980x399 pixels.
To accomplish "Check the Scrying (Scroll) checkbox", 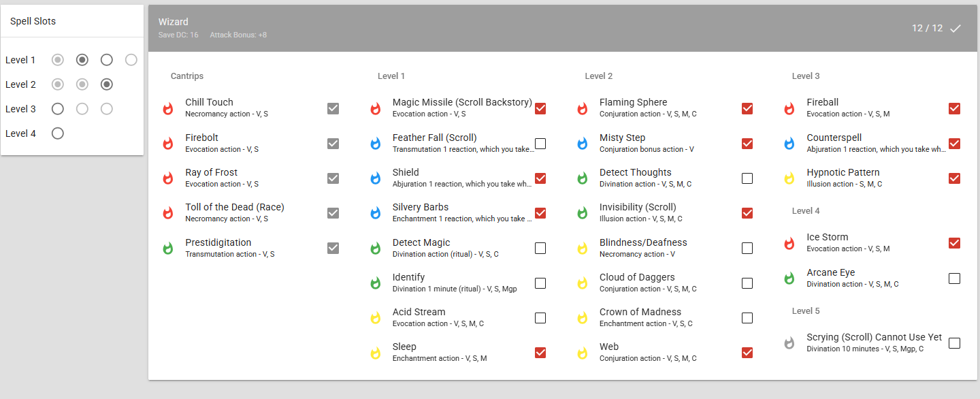I will [954, 343].
